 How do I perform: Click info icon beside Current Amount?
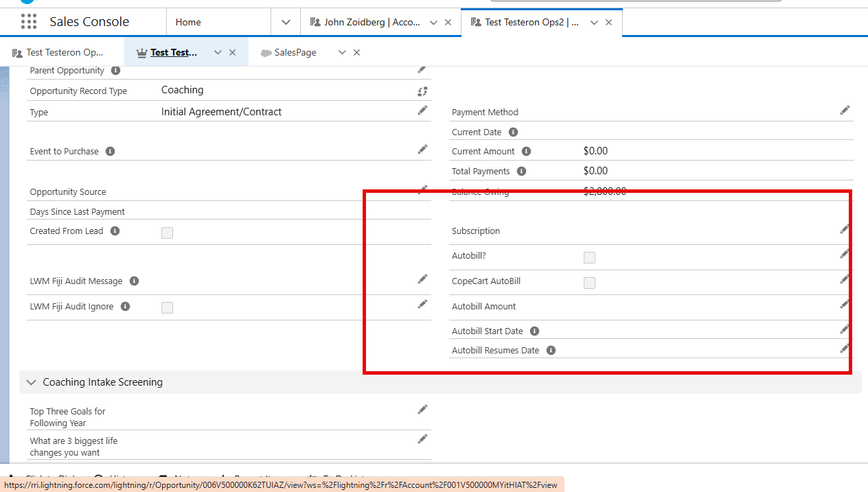pyautogui.click(x=526, y=152)
